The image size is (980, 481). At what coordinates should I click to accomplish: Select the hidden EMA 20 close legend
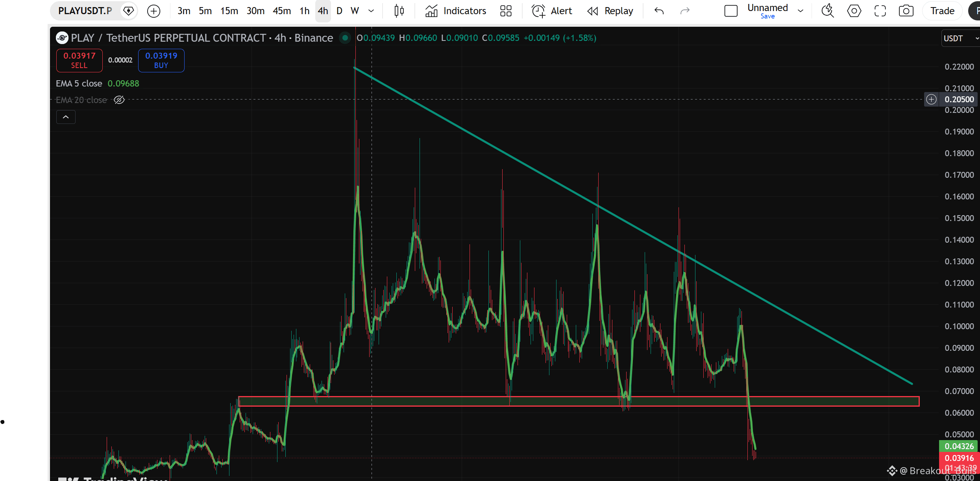[x=81, y=100]
